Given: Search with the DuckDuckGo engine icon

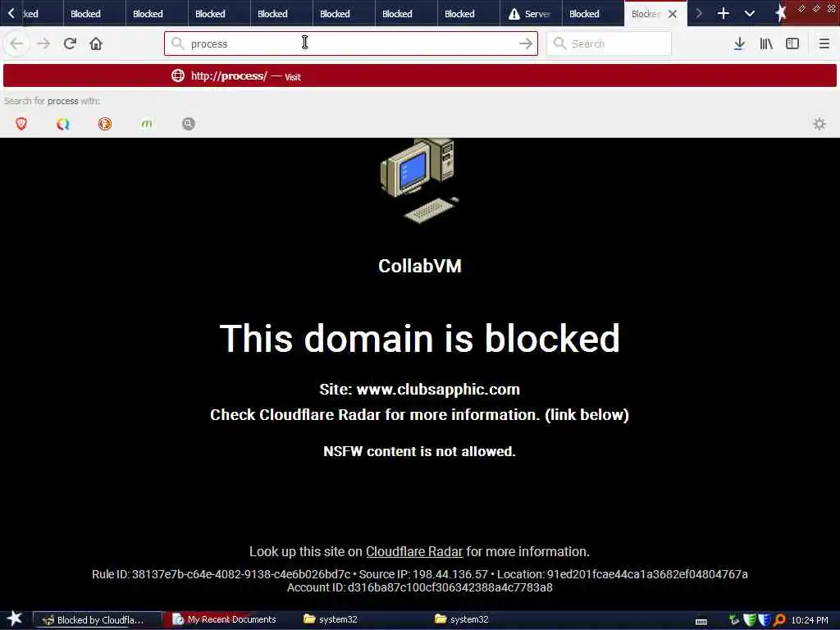Looking at the screenshot, I should click(x=105, y=124).
